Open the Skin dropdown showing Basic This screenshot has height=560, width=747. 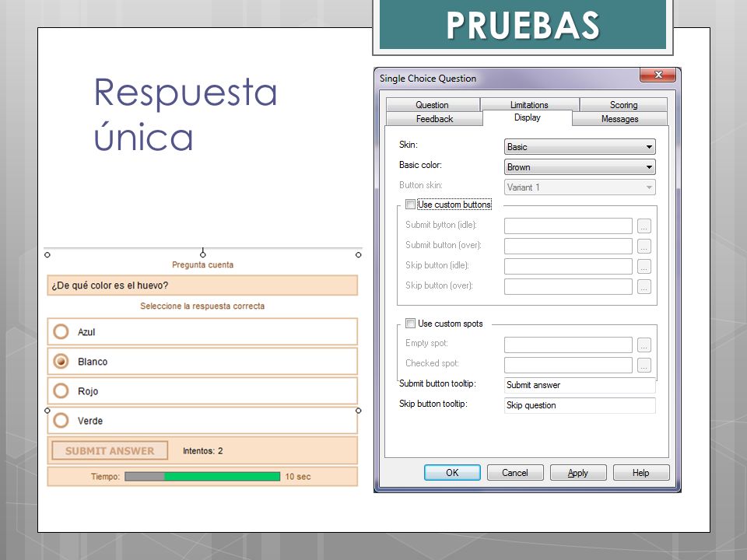580,147
